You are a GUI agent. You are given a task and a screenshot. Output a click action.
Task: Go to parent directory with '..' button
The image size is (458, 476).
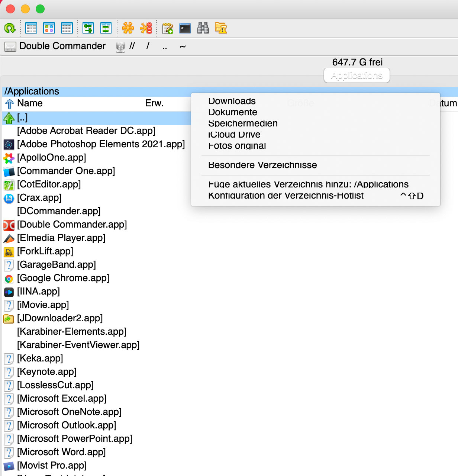(x=164, y=46)
